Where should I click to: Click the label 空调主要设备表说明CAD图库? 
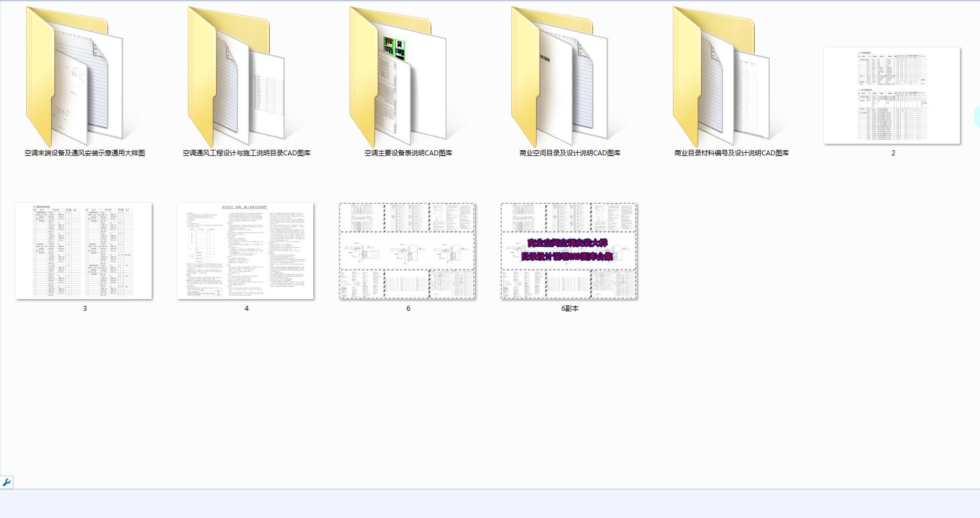tap(408, 153)
